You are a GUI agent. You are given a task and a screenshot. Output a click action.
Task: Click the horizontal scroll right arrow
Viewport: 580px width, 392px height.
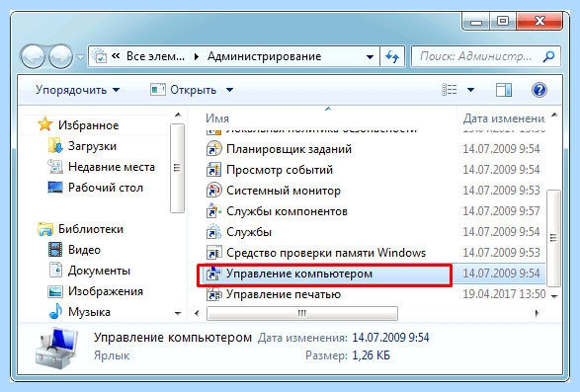537,314
